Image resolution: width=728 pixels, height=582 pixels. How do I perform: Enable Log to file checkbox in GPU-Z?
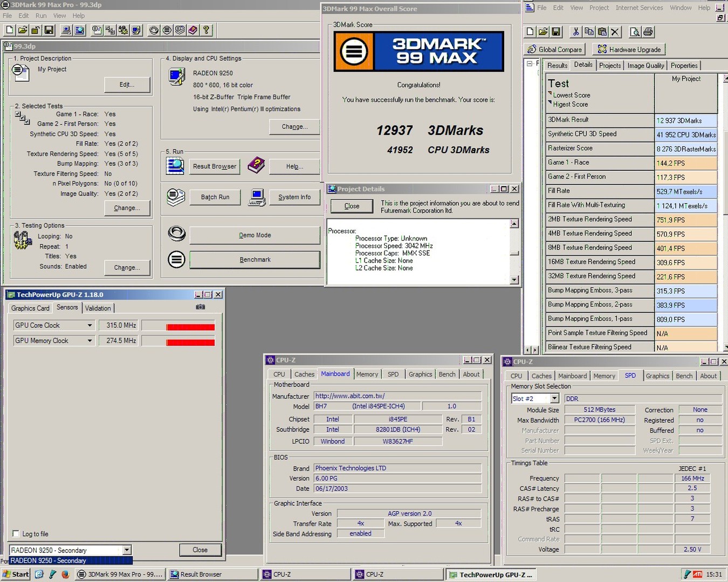pos(16,533)
